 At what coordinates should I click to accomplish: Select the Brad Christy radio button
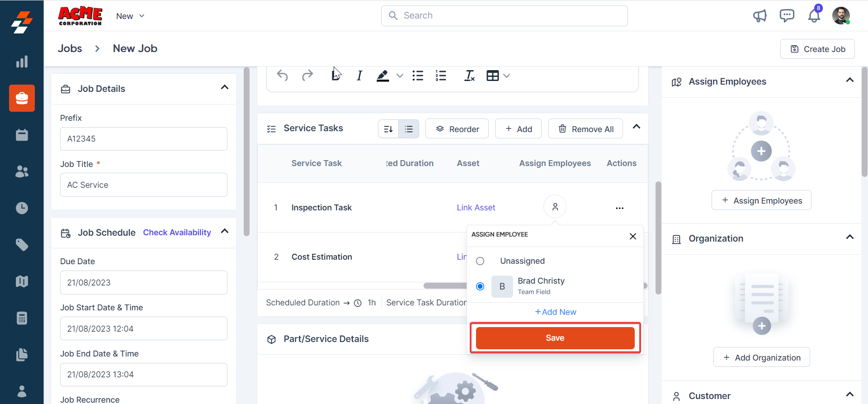pyautogui.click(x=480, y=286)
